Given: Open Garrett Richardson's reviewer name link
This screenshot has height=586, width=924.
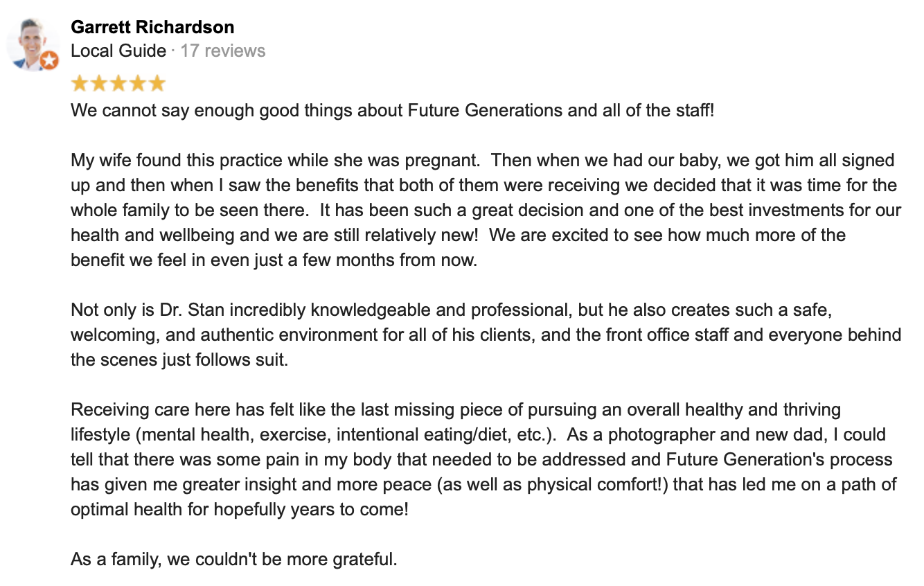Looking at the screenshot, I should (152, 27).
